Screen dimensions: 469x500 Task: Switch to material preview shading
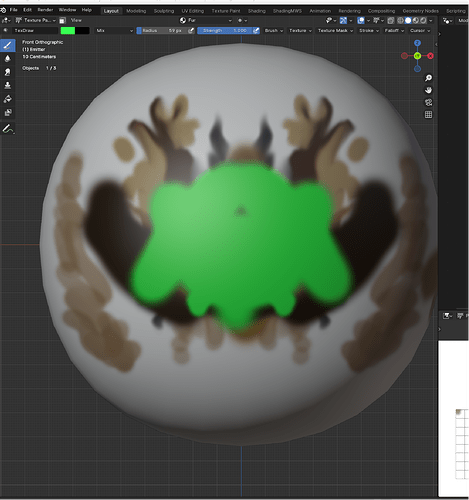pos(415,21)
